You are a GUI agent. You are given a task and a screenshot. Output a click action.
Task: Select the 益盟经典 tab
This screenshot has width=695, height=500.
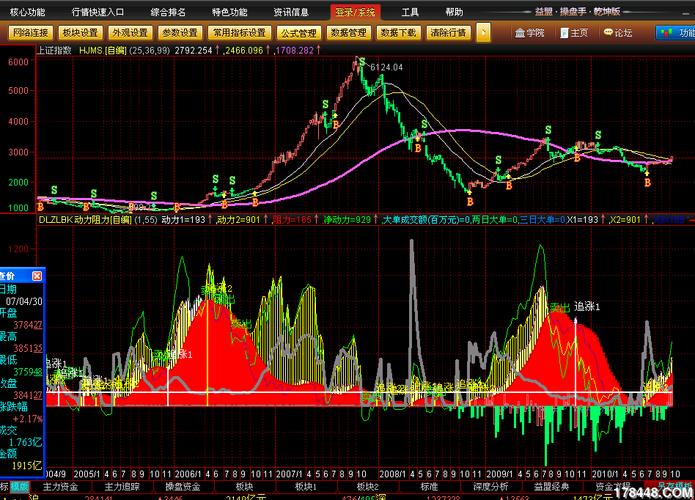tap(552, 487)
